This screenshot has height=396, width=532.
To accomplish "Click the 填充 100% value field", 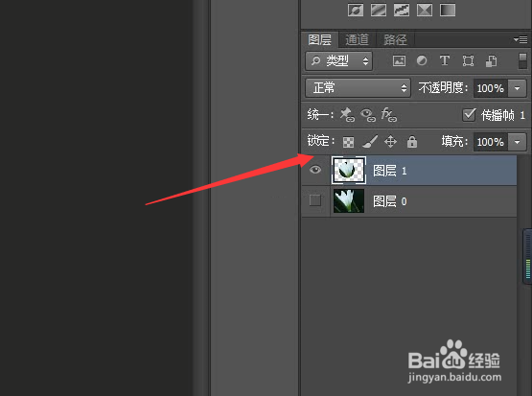I will pyautogui.click(x=491, y=142).
